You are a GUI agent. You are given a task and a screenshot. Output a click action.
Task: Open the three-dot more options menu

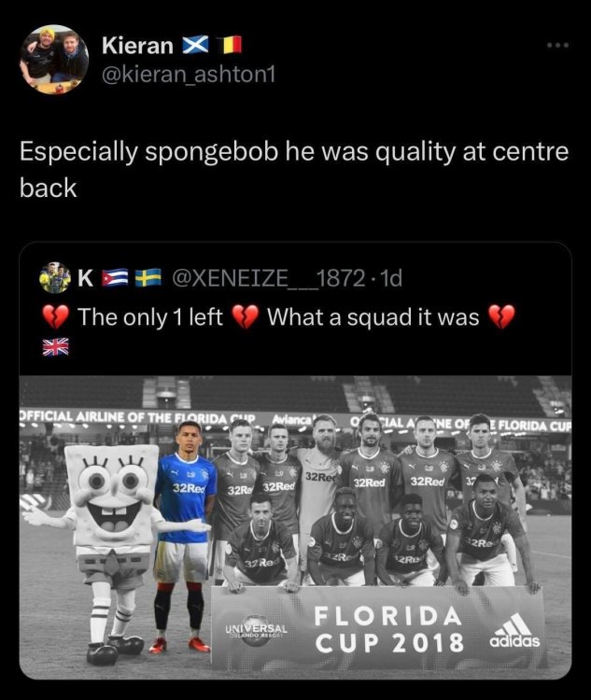click(x=559, y=45)
